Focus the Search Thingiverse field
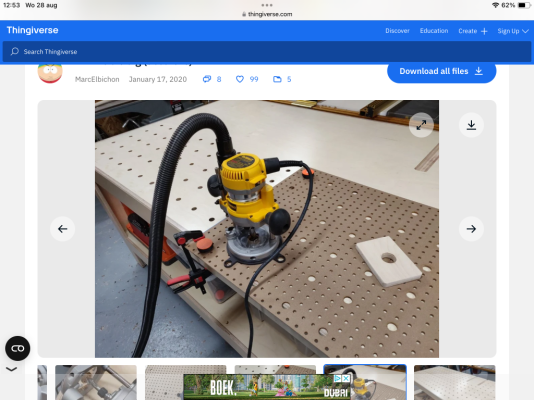The height and width of the screenshot is (400, 534). 267,52
